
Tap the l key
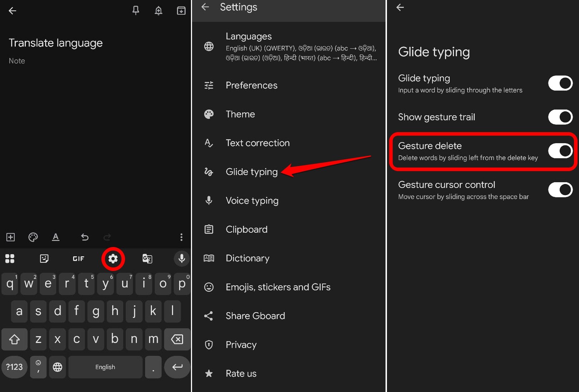(172, 311)
